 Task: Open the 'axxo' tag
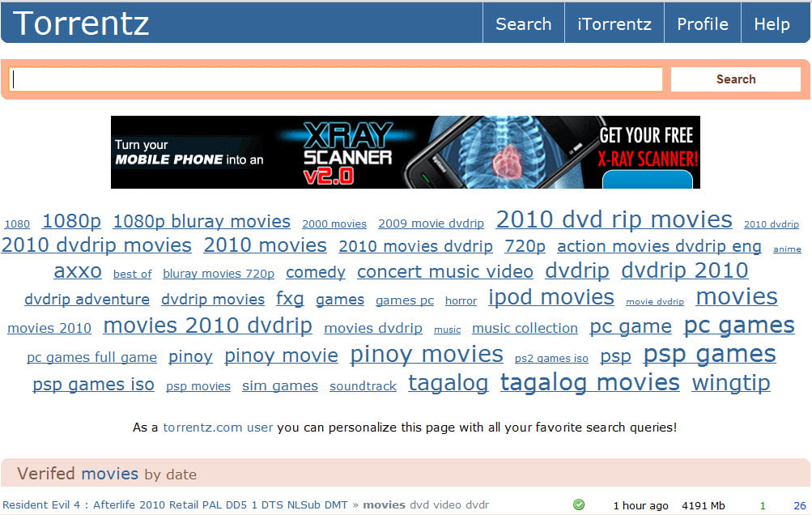tap(77, 271)
